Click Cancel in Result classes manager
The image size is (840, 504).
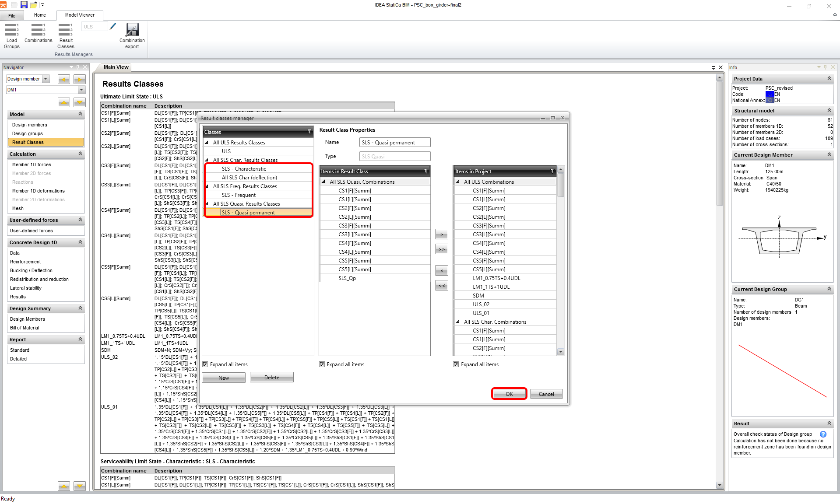click(546, 394)
